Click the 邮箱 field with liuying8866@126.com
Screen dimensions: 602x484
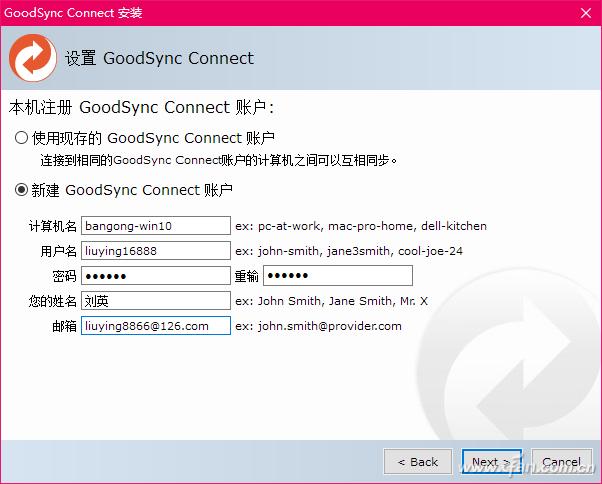pos(156,326)
